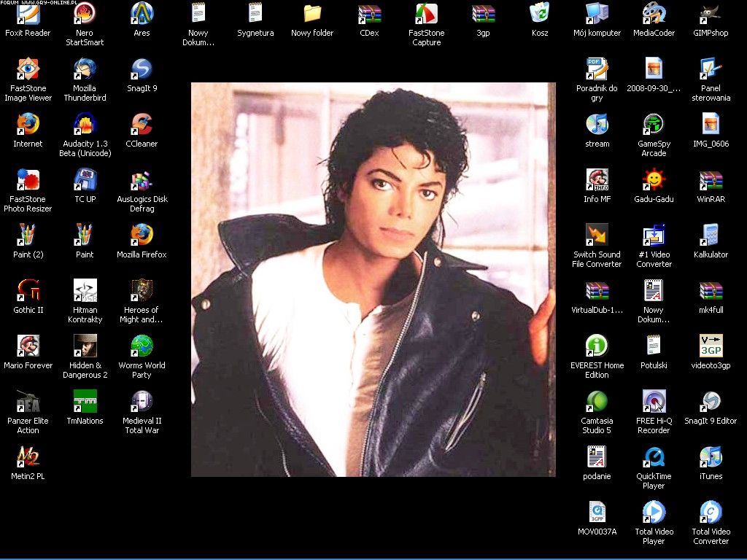Select the Ares desktop icon
The height and width of the screenshot is (560, 747).
point(142,14)
